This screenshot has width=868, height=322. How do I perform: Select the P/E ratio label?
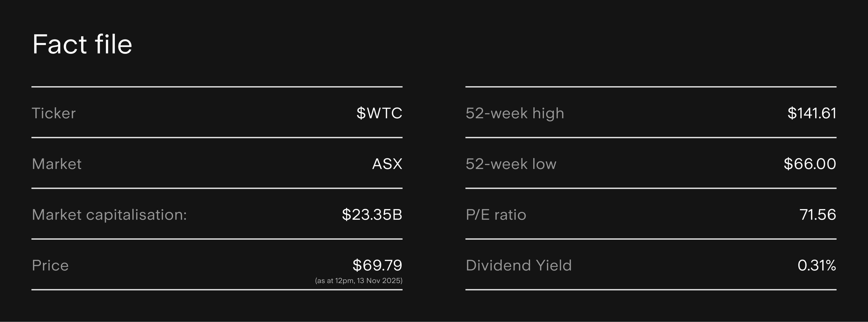coord(496,215)
